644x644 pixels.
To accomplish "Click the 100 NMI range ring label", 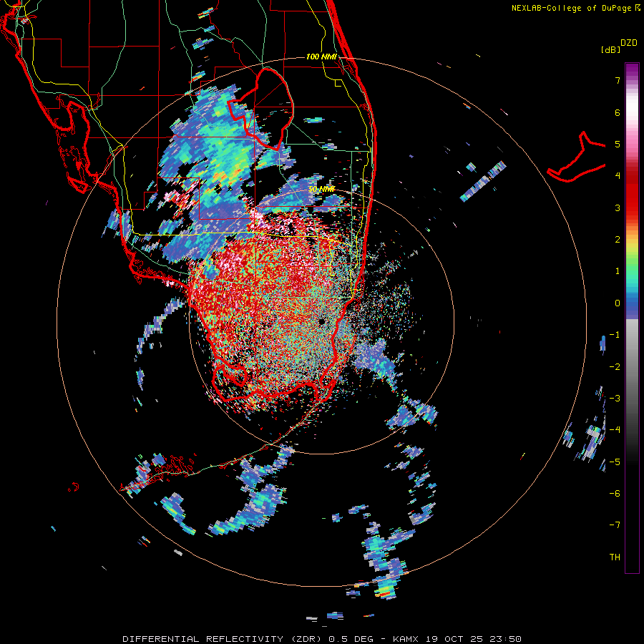I will tap(321, 57).
